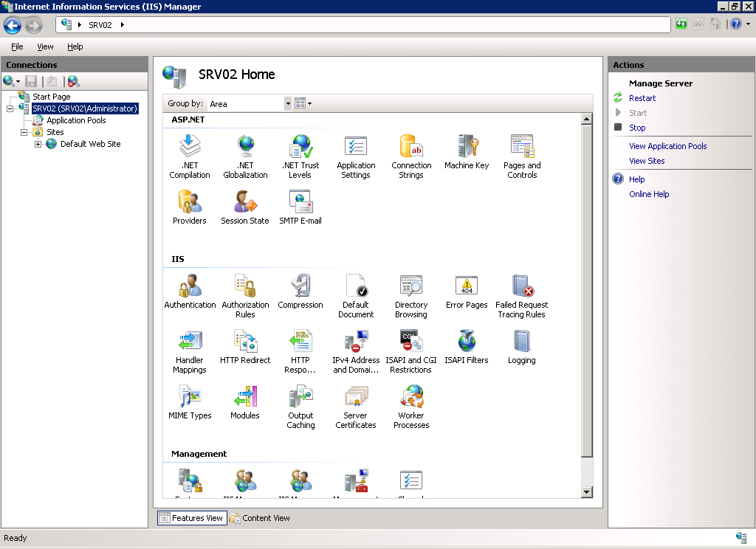The image size is (756, 549).
Task: Open HTTP Response Headers feature
Action: tap(300, 351)
